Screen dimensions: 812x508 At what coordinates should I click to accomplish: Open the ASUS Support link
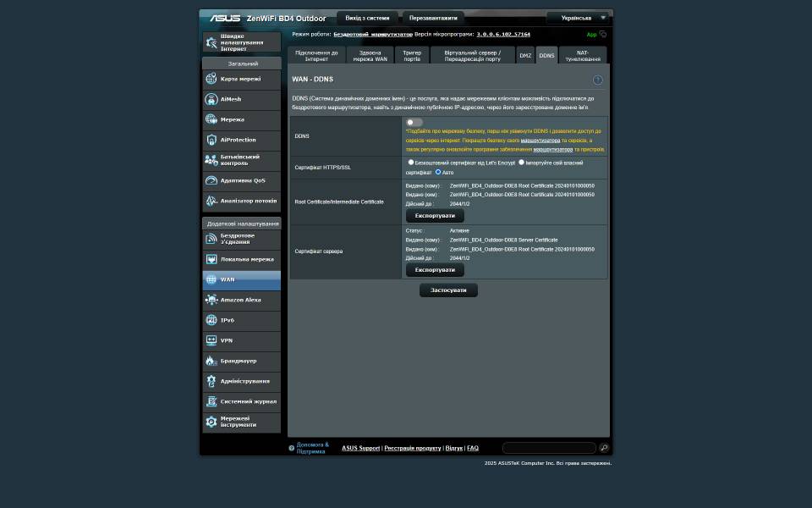pos(360,448)
